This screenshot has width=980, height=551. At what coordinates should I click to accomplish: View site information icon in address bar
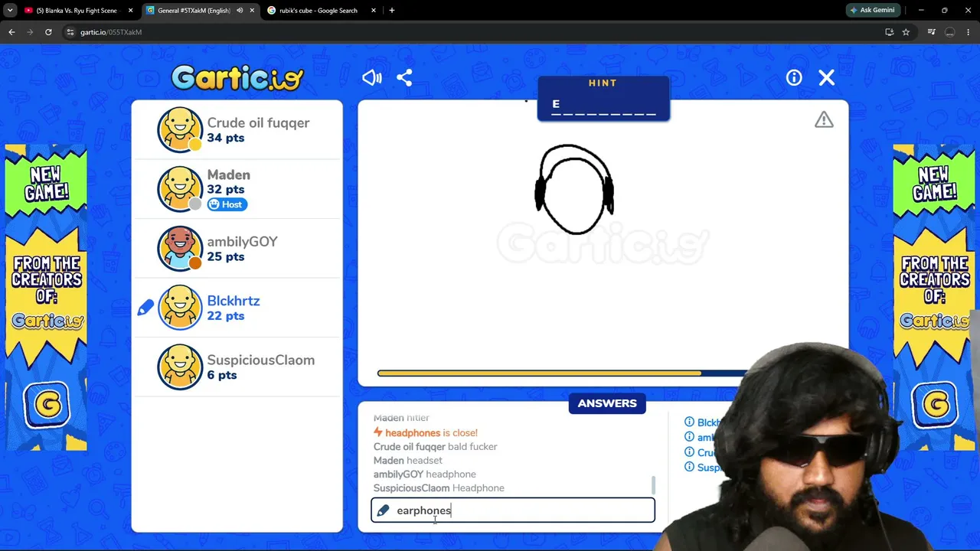70,32
